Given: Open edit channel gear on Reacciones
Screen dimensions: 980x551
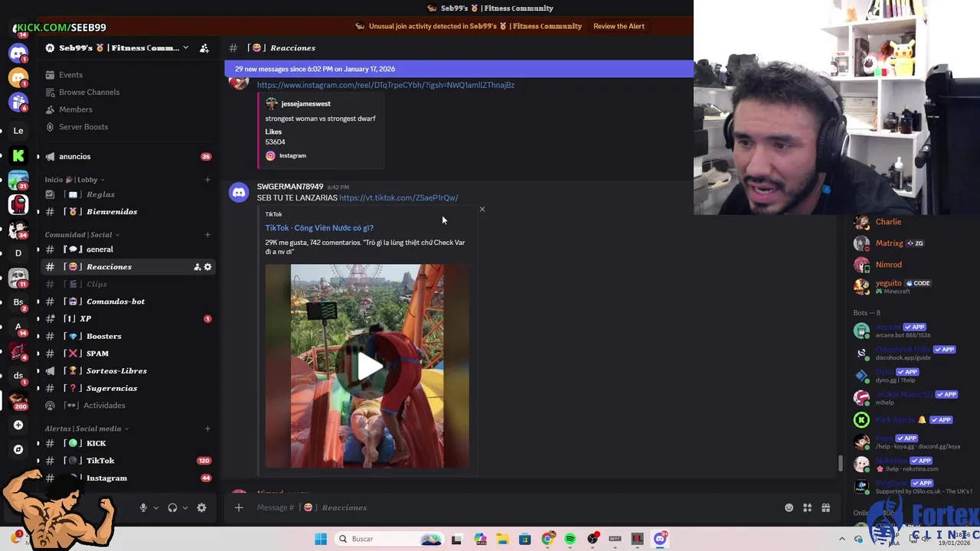Looking at the screenshot, I should pyautogui.click(x=207, y=267).
